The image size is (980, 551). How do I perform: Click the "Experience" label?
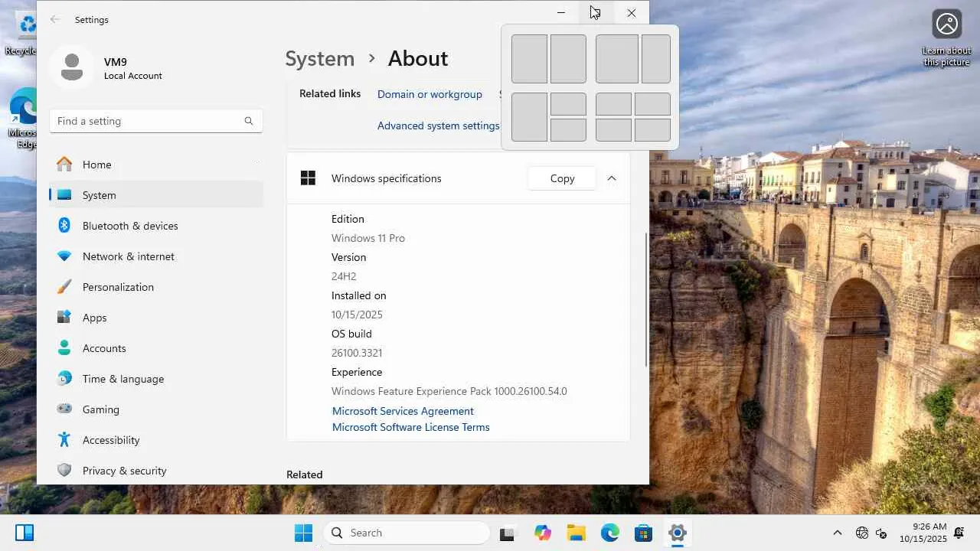357,372
